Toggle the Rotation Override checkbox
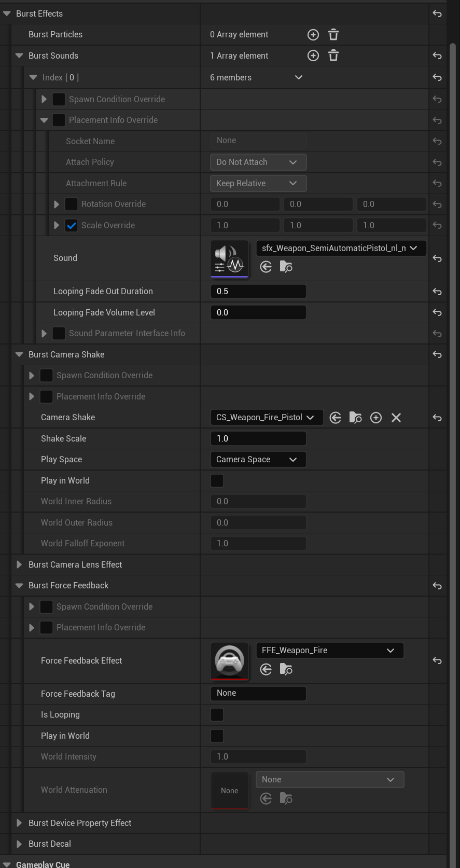 pos(72,204)
